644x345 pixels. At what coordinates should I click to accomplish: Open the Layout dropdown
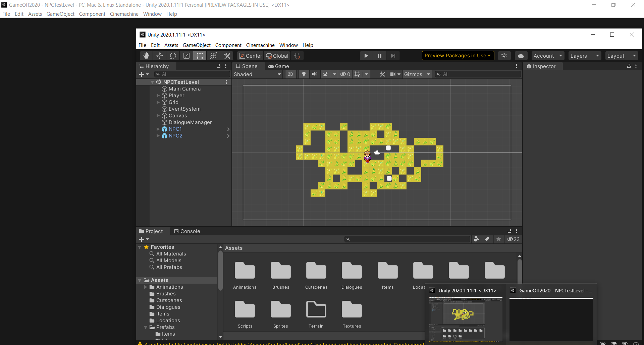pyautogui.click(x=622, y=56)
